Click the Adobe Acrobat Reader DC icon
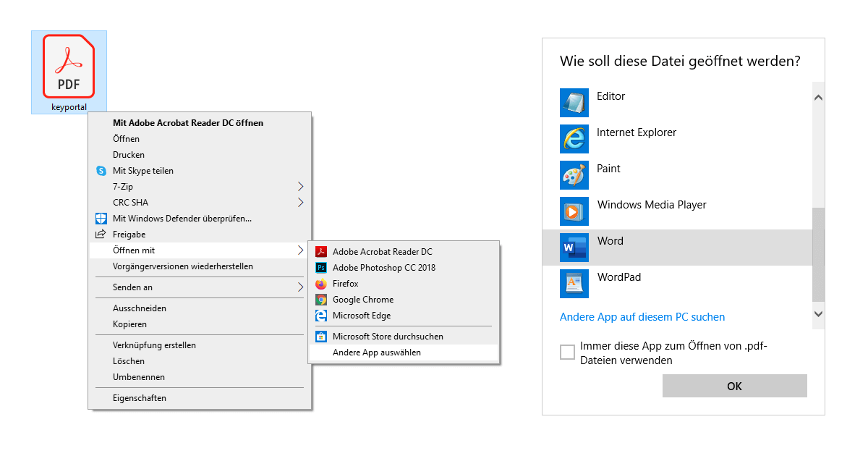The width and height of the screenshot is (868, 456). (321, 252)
